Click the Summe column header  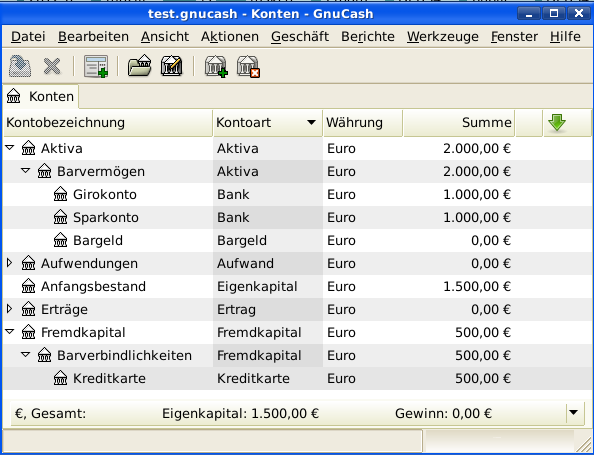point(459,123)
